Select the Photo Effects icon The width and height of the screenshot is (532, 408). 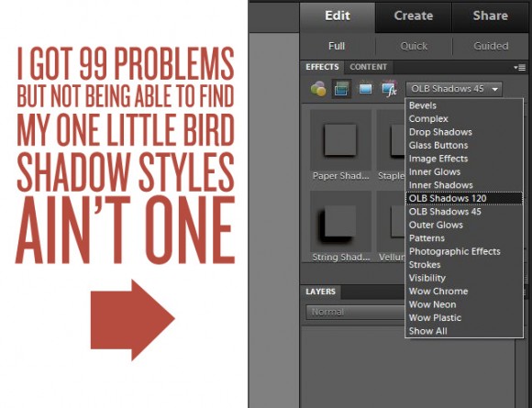pyautogui.click(x=365, y=89)
